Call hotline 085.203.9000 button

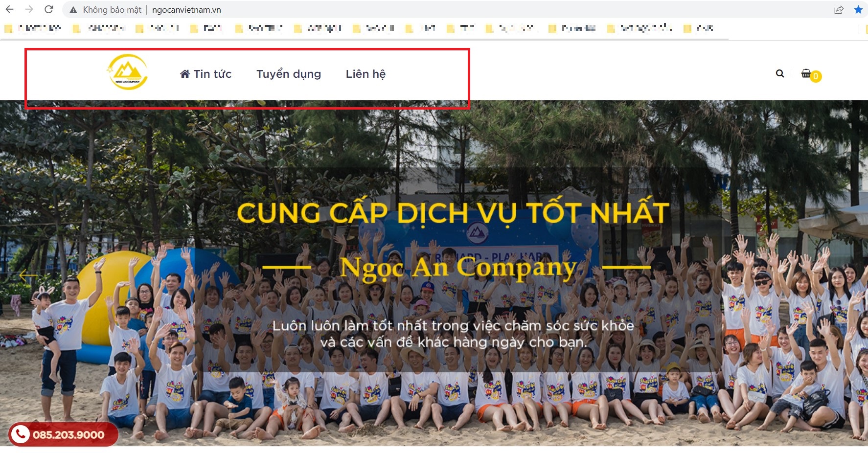point(63,434)
